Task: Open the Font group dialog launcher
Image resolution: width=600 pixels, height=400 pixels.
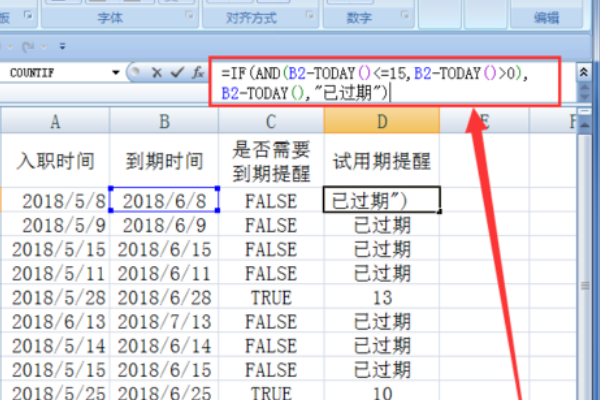Action: pos(189,15)
